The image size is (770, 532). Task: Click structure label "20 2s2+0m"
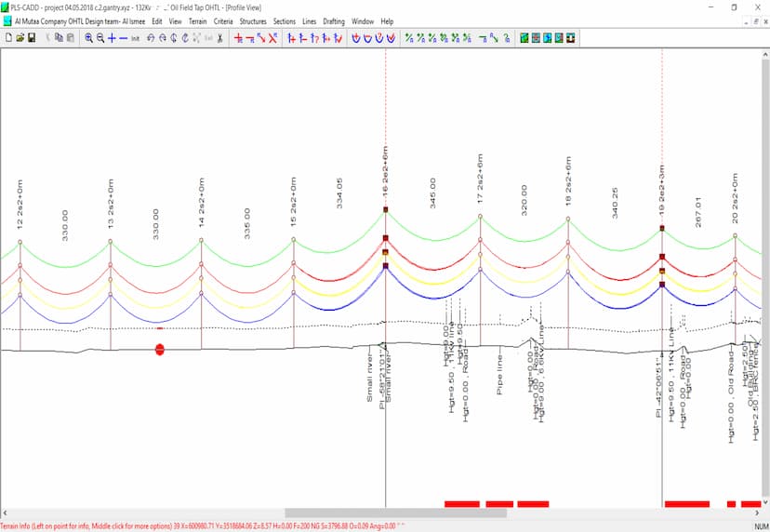[735, 198]
